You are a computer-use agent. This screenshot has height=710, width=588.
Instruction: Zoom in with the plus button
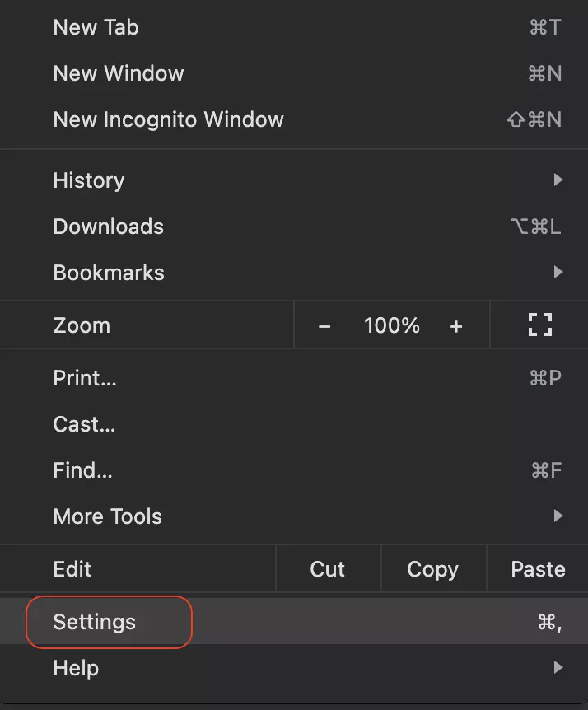[x=456, y=326]
